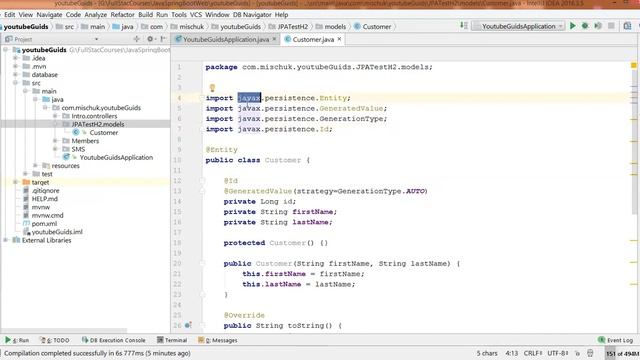Select YoutubeGuidsApplication in project tree
Viewport: 640px width, 360px height.
(x=116, y=157)
